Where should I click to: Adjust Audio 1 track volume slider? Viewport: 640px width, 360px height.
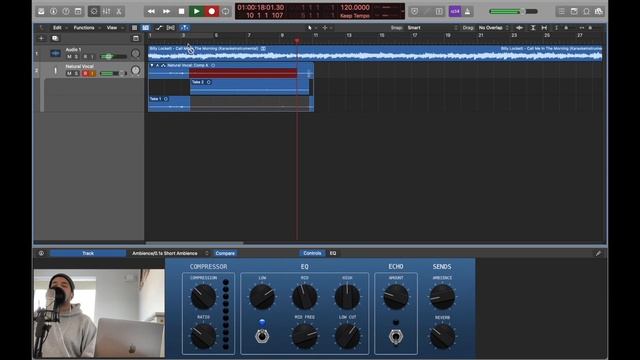click(x=113, y=56)
